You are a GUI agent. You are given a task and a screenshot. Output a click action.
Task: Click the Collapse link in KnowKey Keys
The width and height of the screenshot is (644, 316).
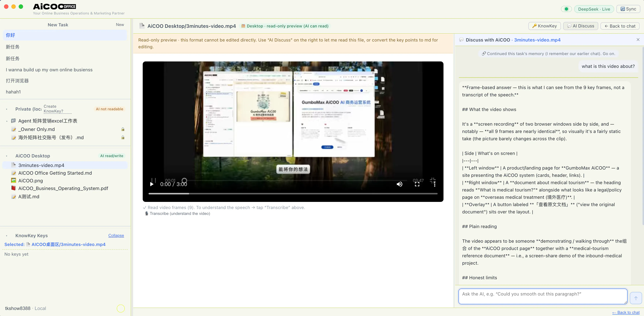pos(116,236)
